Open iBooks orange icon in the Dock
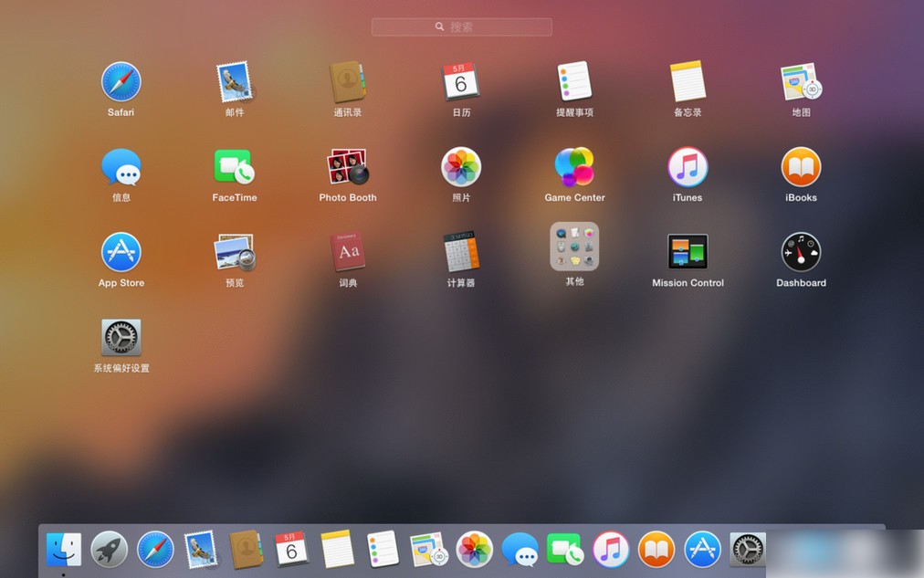924x578 pixels. point(656,549)
